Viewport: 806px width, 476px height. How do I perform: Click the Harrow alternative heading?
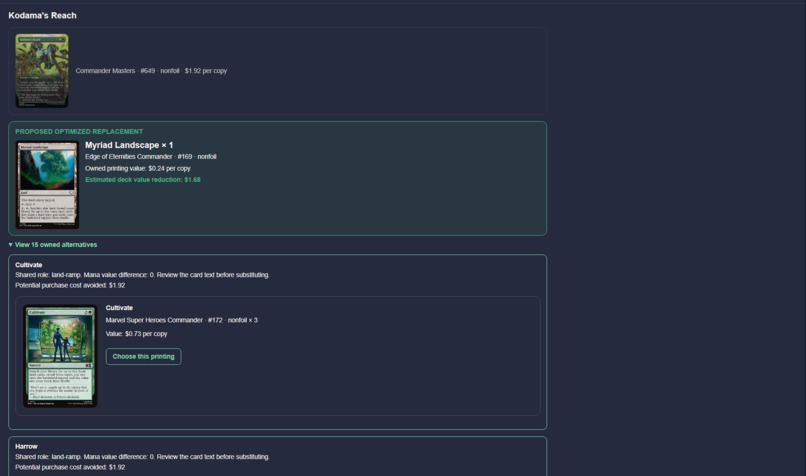[x=26, y=446]
